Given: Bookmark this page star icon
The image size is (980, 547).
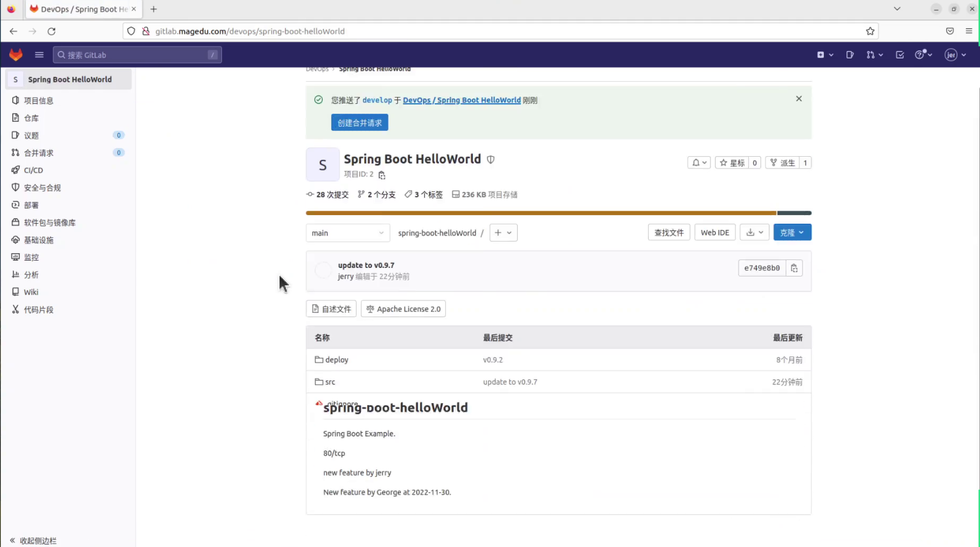Looking at the screenshot, I should [x=870, y=31].
